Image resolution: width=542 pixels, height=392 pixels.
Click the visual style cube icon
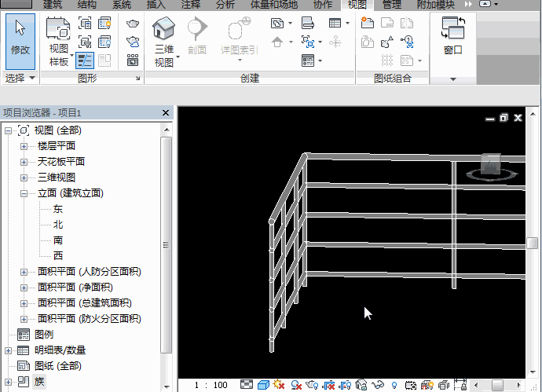262,385
